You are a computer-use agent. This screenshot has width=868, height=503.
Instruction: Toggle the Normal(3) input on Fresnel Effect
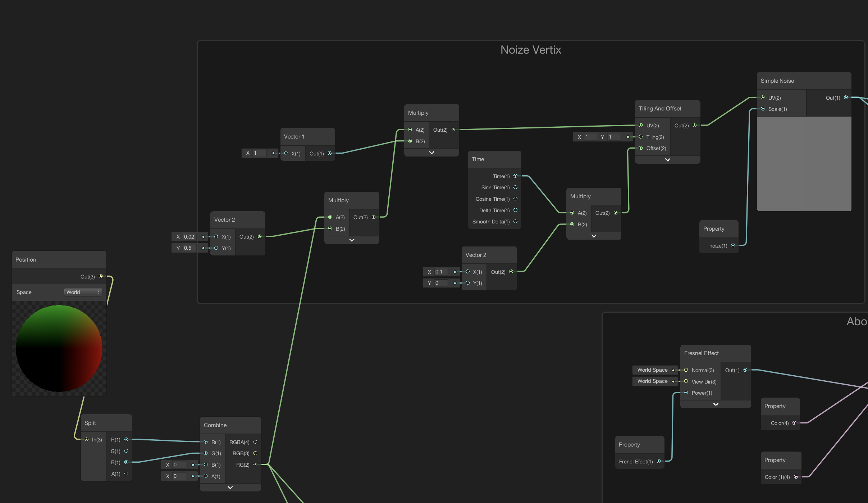(686, 370)
